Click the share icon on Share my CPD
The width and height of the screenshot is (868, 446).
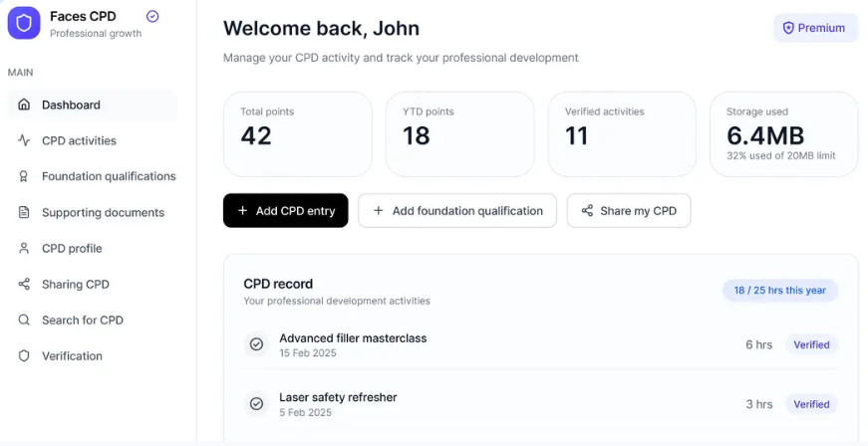(x=587, y=211)
